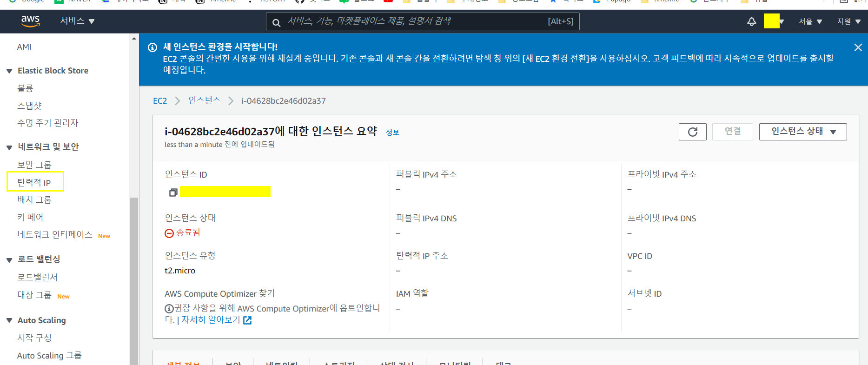Open the 서울 region dropdown

810,21
